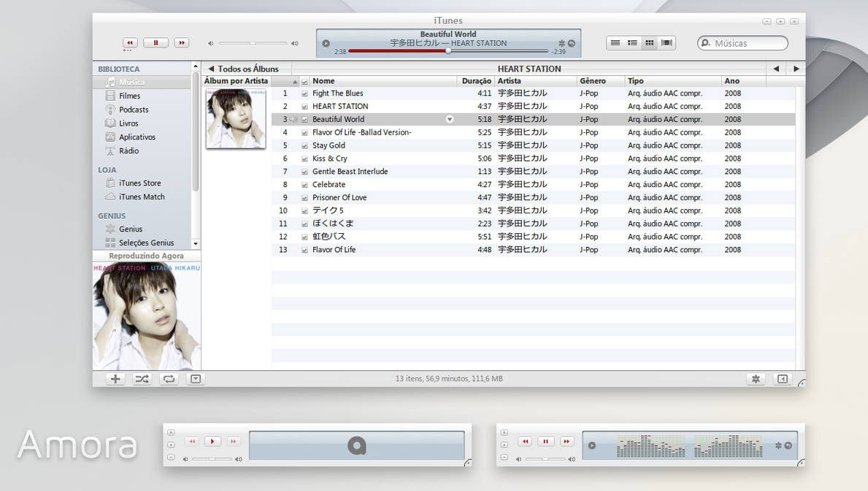Hide the artwork viewer button

(x=196, y=379)
